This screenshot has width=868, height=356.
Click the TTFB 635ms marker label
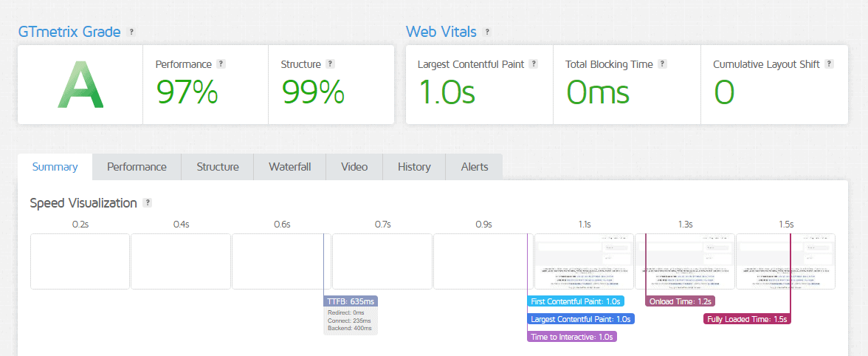tap(352, 301)
